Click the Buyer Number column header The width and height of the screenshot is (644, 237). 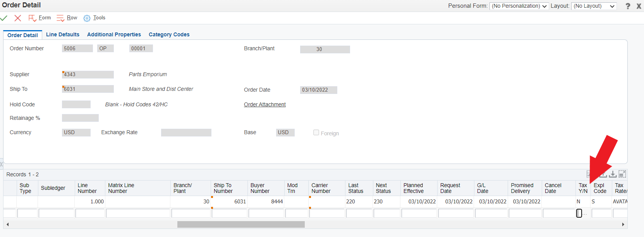coord(266,188)
